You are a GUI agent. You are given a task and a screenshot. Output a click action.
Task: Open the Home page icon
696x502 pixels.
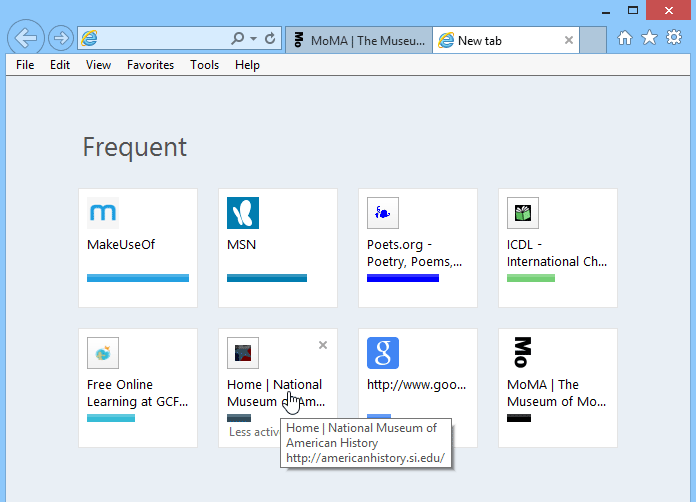(x=625, y=38)
